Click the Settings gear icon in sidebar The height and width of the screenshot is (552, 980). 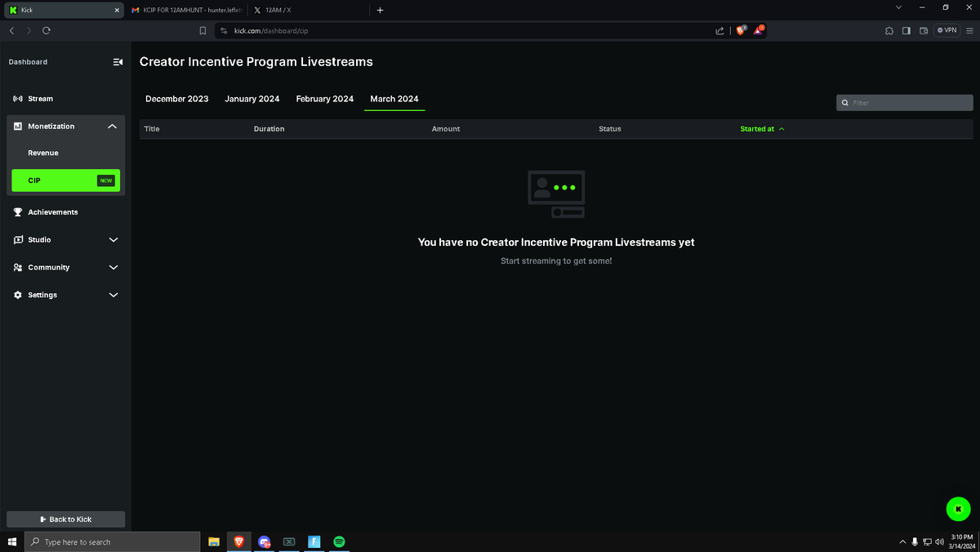[18, 296]
